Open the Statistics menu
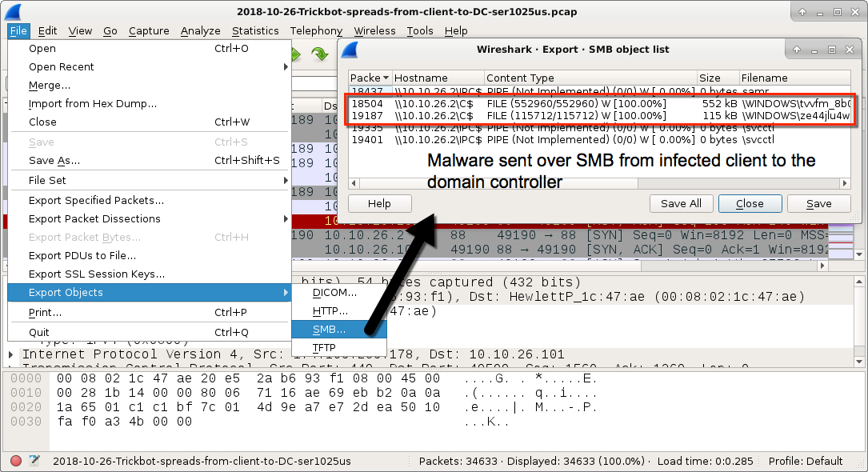Screen dimensions: 868x472 pos(255,31)
